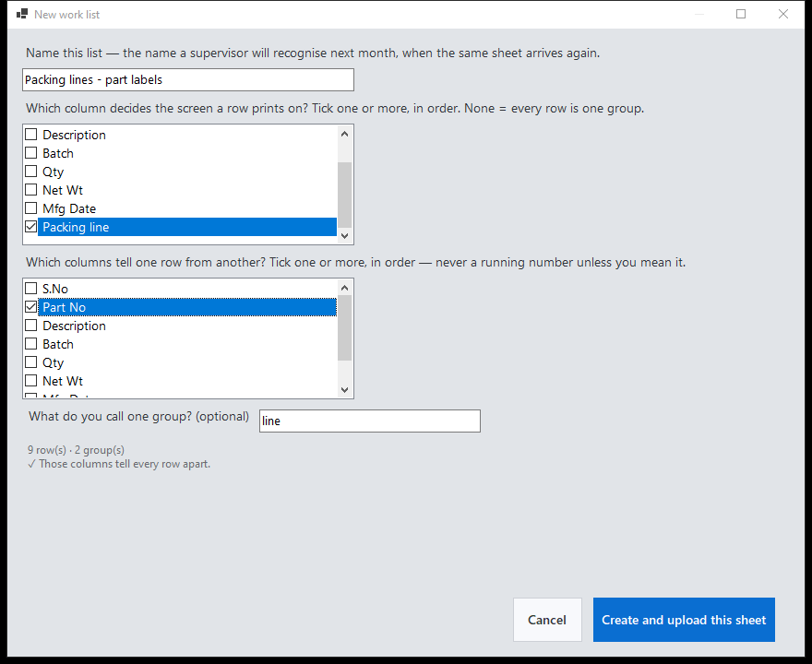Click the group name field containing 'line'
Image resolution: width=812 pixels, height=664 pixels.
click(370, 421)
